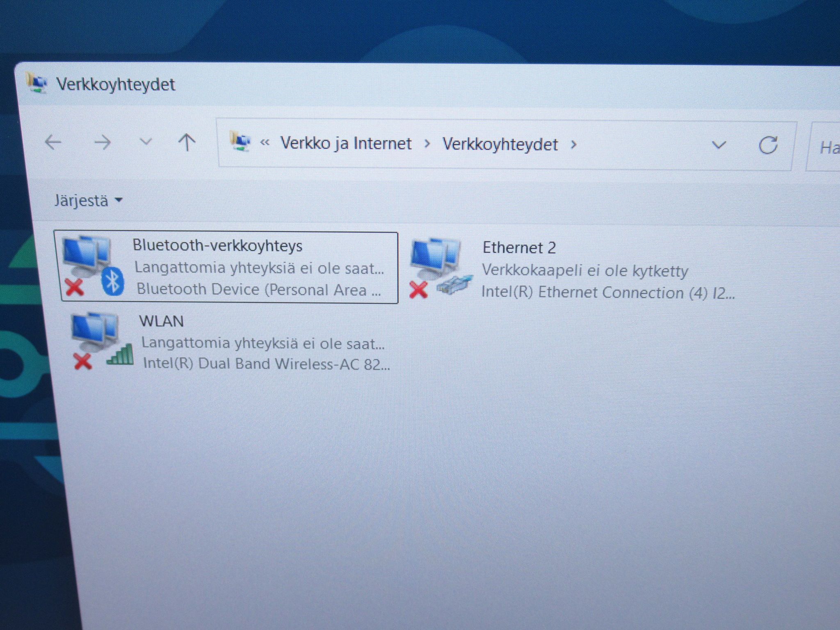Click Bluetooth Device (Personal Area ... description
Image resolution: width=840 pixels, height=630 pixels.
tap(259, 290)
